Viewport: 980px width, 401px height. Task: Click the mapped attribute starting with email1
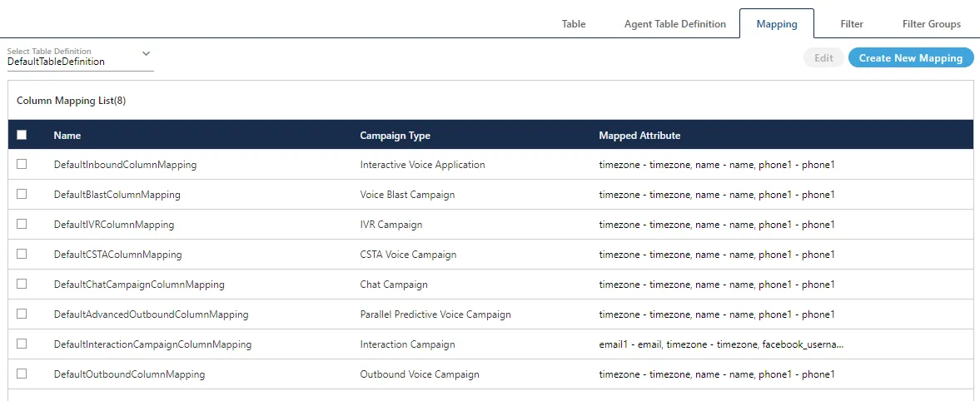(721, 344)
